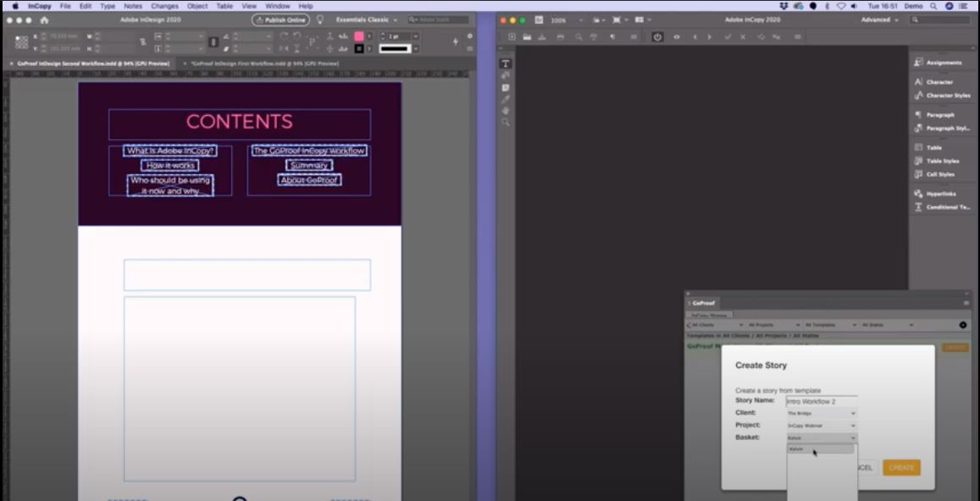This screenshot has width=980, height=501.
Task: Open the Changes menu
Action: coord(165,6)
